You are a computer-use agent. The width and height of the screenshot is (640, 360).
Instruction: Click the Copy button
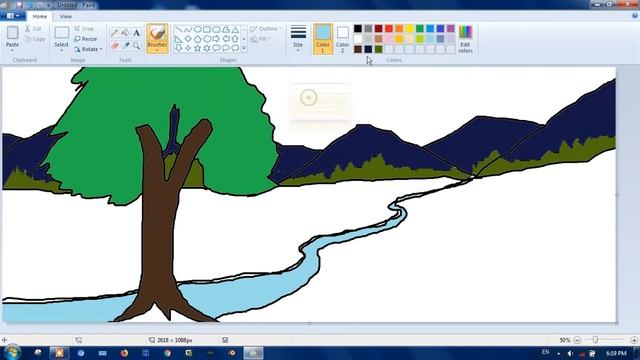coord(35,39)
